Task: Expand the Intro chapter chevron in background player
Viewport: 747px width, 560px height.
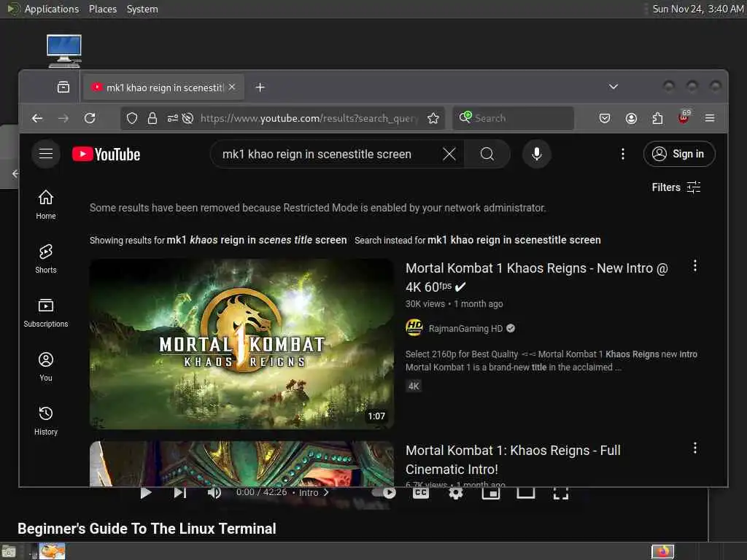Action: coord(326,492)
